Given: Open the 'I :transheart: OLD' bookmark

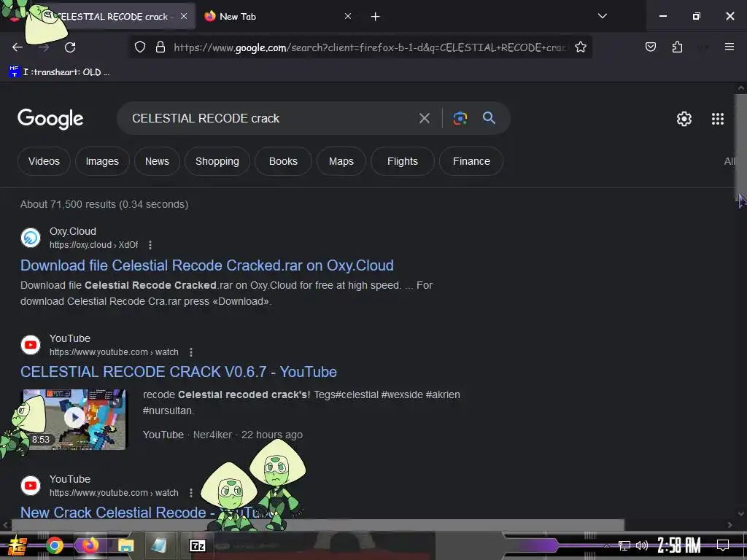Looking at the screenshot, I should (x=59, y=72).
